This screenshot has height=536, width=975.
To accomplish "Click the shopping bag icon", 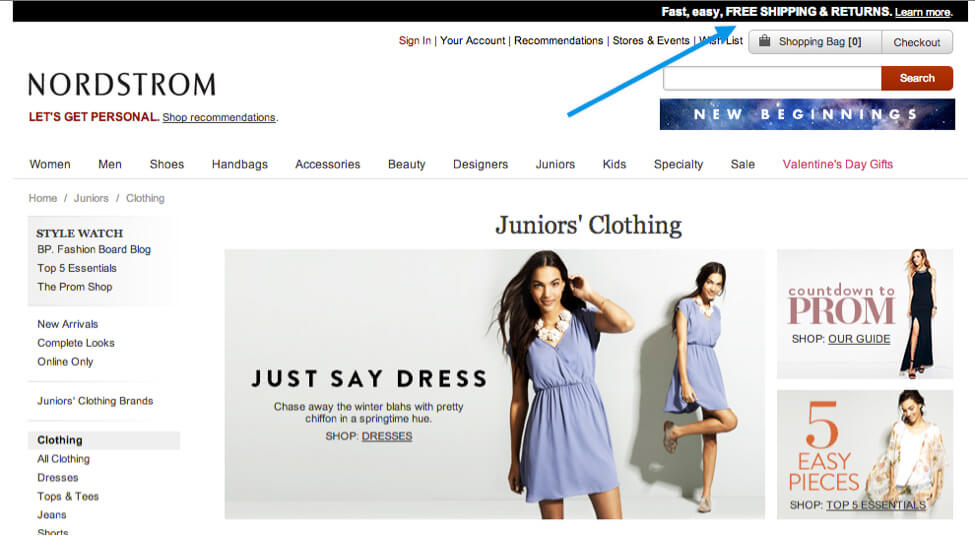I will coord(765,42).
